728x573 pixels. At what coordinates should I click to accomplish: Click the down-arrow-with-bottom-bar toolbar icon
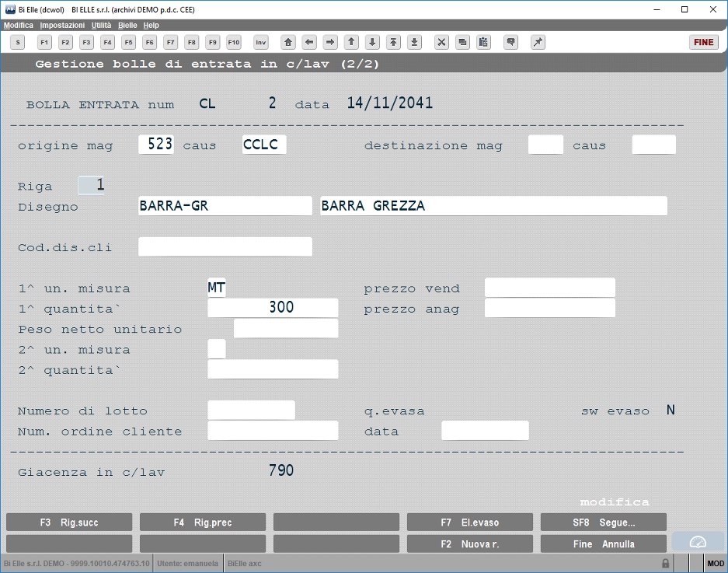click(x=415, y=42)
